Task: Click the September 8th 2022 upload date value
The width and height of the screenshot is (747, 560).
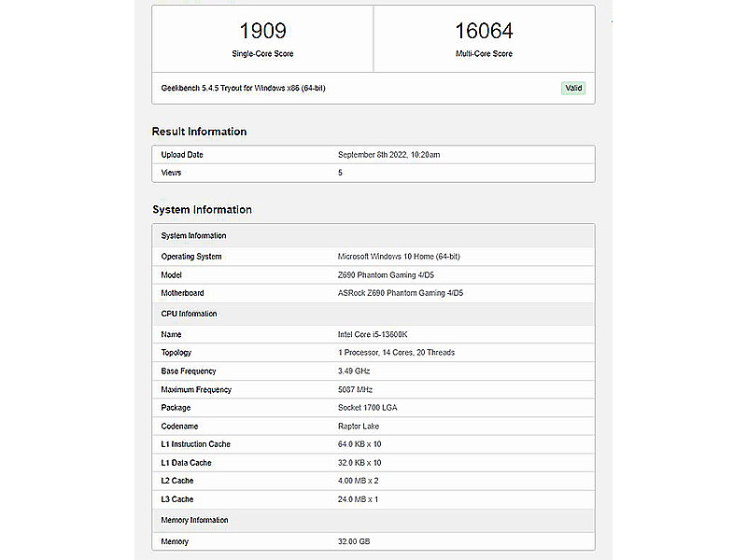Action: (388, 155)
